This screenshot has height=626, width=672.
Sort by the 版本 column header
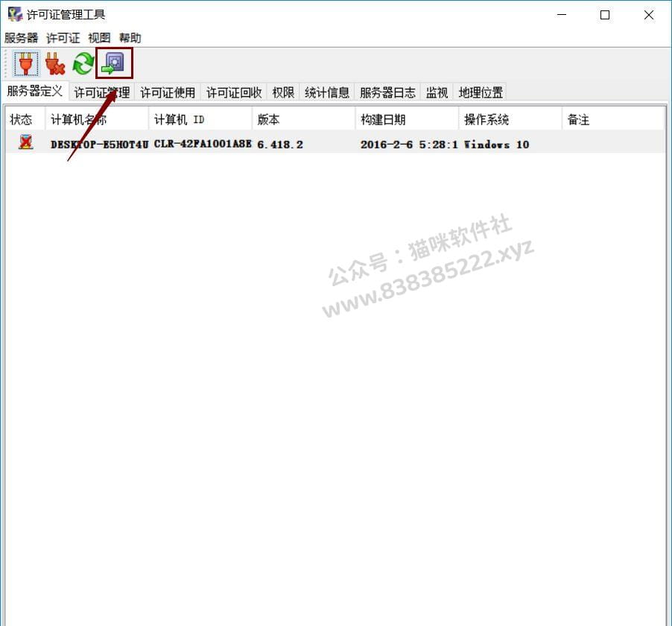(x=303, y=119)
